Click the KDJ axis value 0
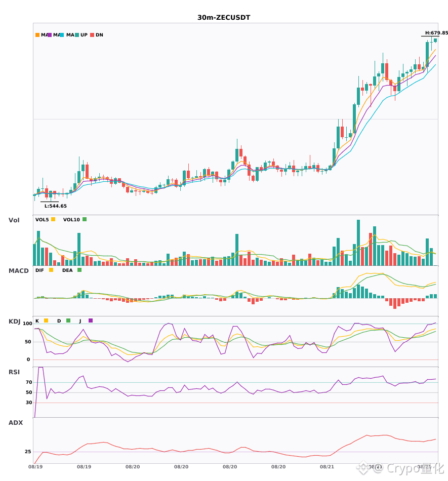Screen dimensions: 448x481 [28, 359]
